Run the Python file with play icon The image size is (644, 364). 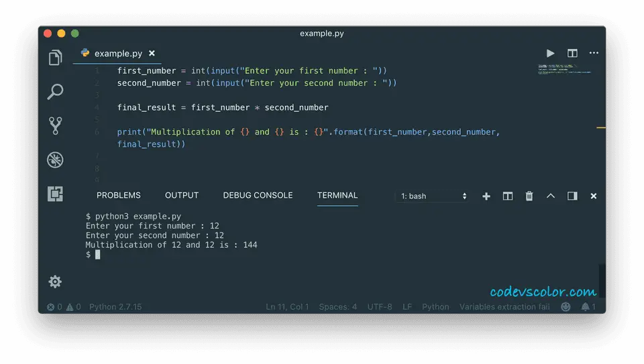point(550,53)
